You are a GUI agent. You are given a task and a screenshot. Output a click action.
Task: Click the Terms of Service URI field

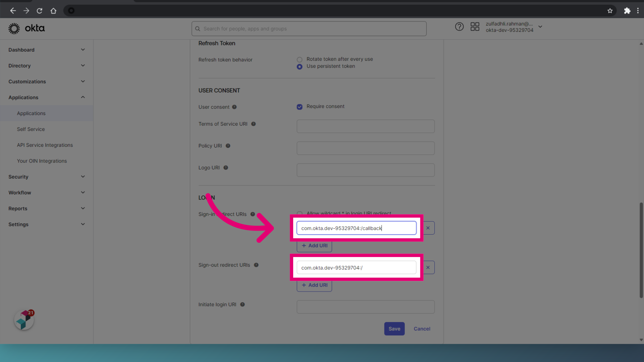click(366, 126)
